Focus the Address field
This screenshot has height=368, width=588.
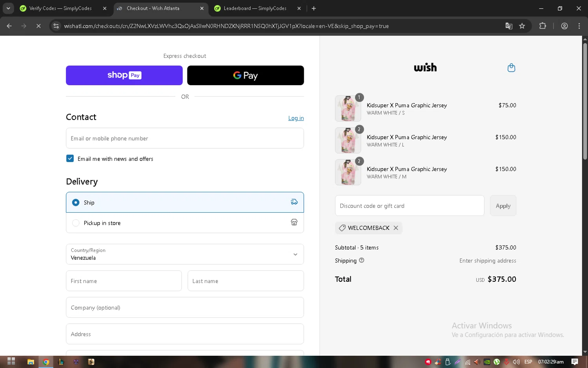[185, 334]
